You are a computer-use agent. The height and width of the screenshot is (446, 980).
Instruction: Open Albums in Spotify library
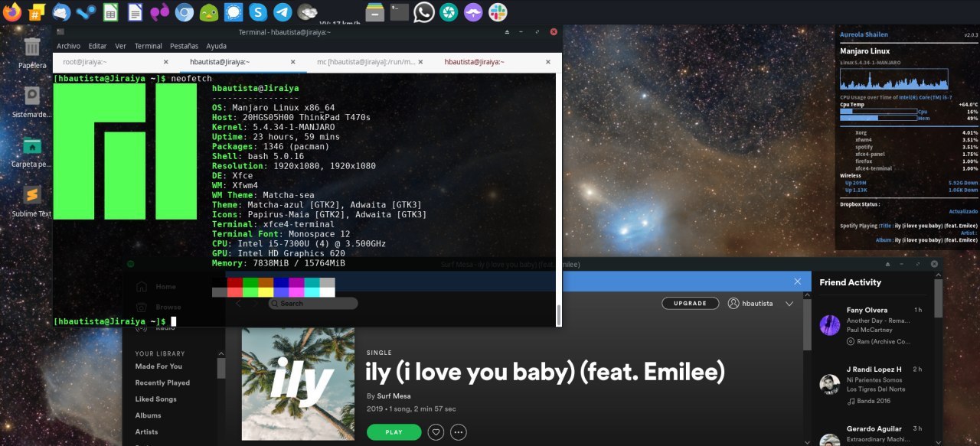pos(148,415)
